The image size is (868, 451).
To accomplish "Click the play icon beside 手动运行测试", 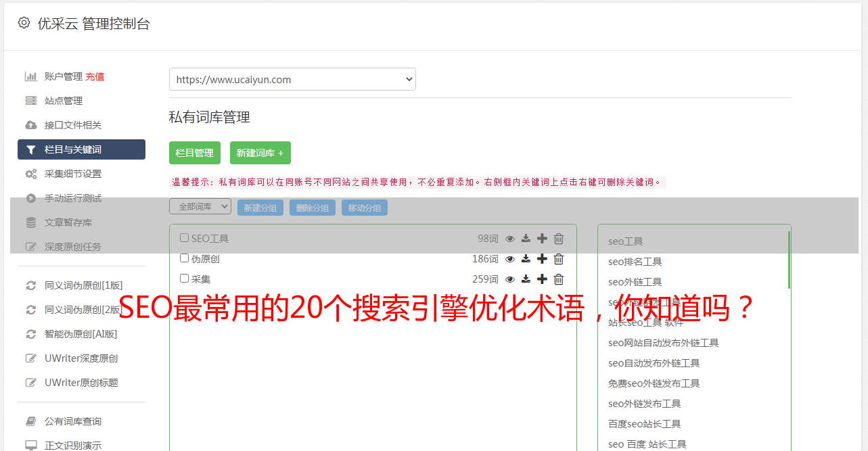I will coord(31,198).
